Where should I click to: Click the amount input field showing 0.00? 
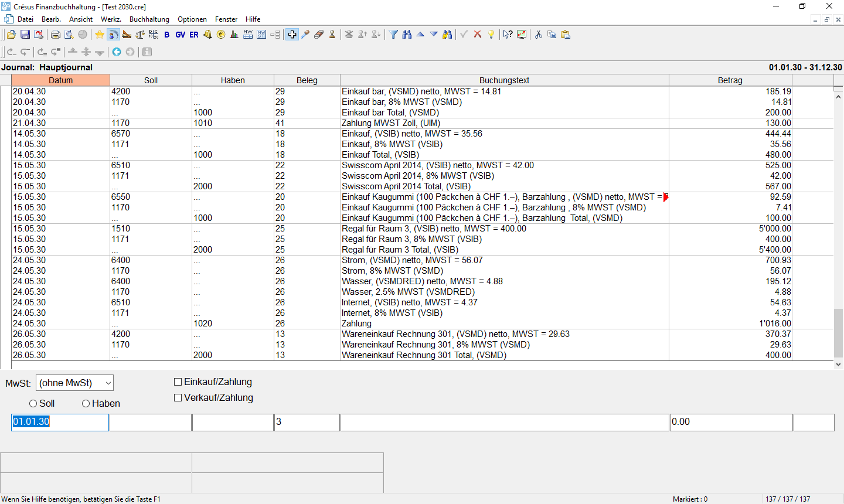[x=731, y=422]
